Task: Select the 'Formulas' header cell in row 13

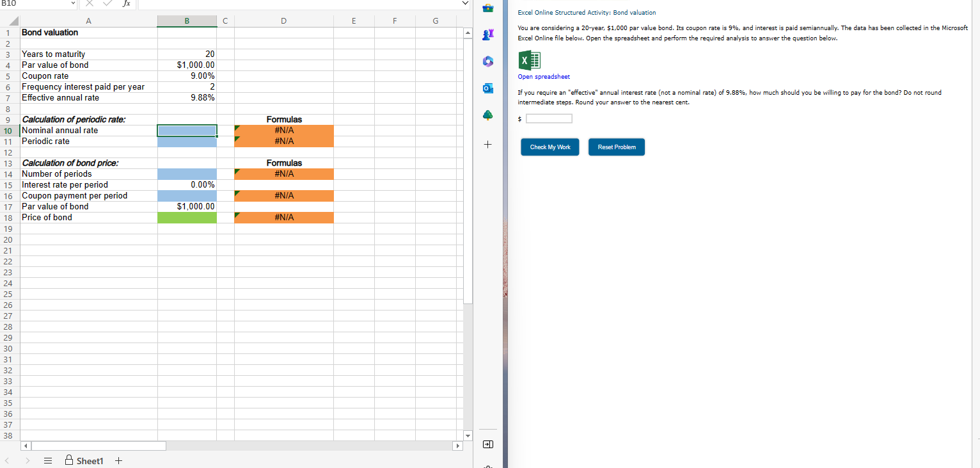Action: (284, 163)
